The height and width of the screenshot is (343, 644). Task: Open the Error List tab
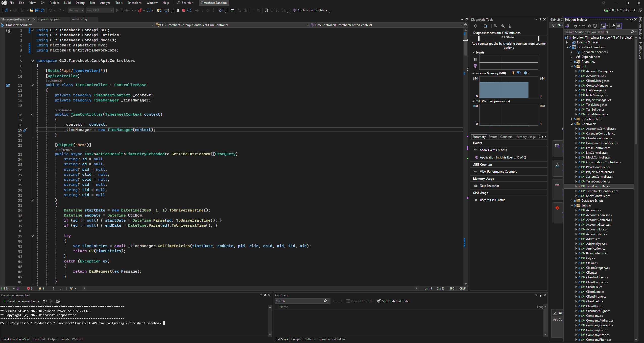click(x=39, y=339)
